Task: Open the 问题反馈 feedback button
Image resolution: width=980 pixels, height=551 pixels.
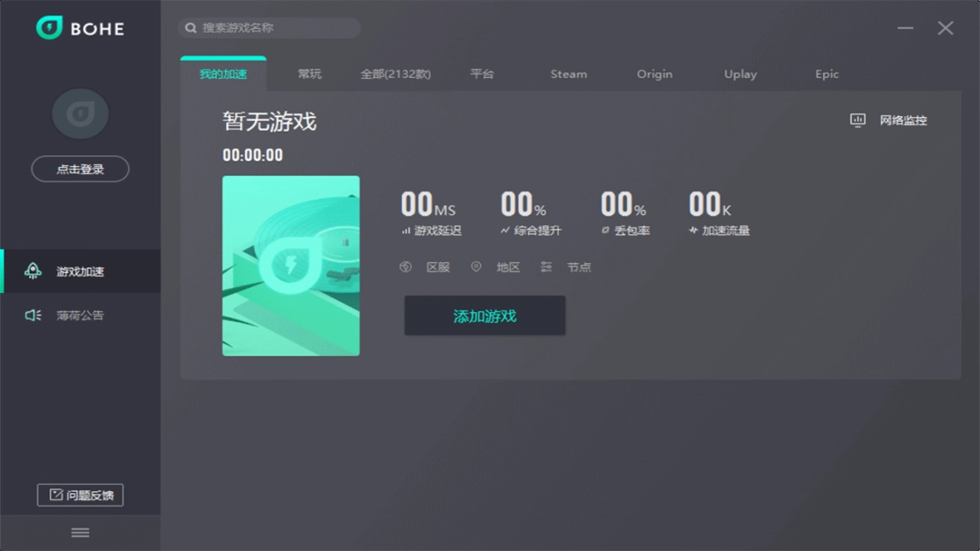Action: tap(80, 495)
